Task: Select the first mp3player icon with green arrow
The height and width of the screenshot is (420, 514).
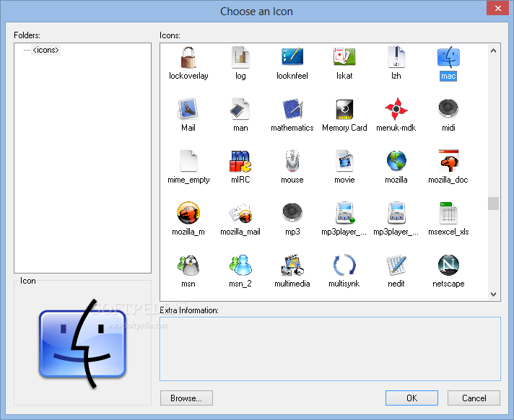Action: click(344, 213)
